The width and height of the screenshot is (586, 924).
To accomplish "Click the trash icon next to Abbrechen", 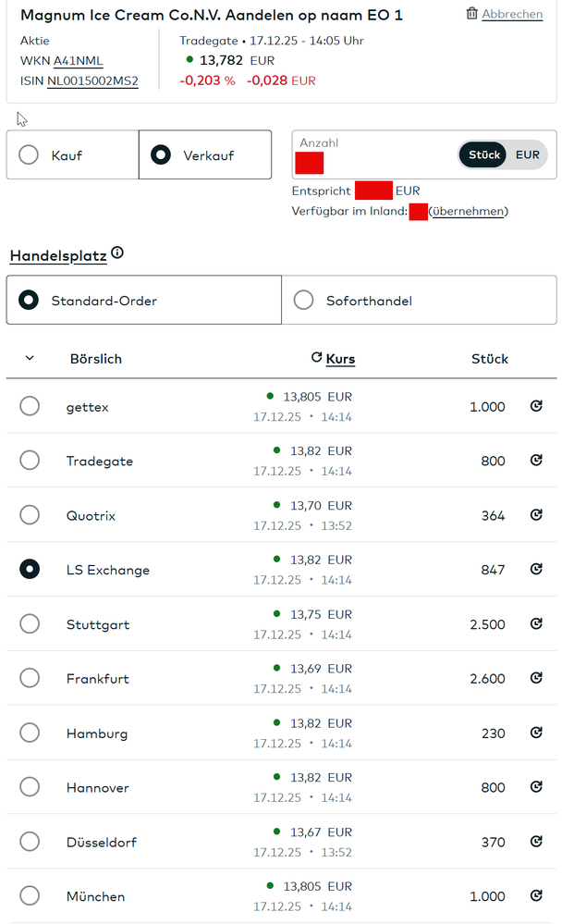I will (472, 14).
